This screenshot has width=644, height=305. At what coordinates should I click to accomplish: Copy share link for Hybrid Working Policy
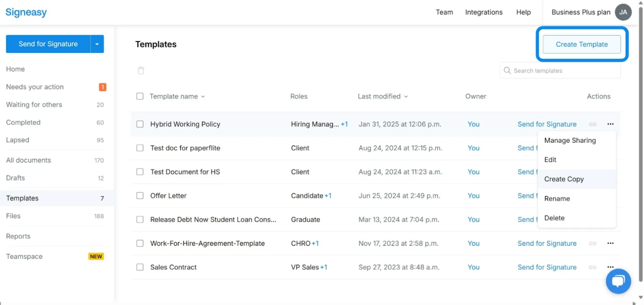coord(592,124)
